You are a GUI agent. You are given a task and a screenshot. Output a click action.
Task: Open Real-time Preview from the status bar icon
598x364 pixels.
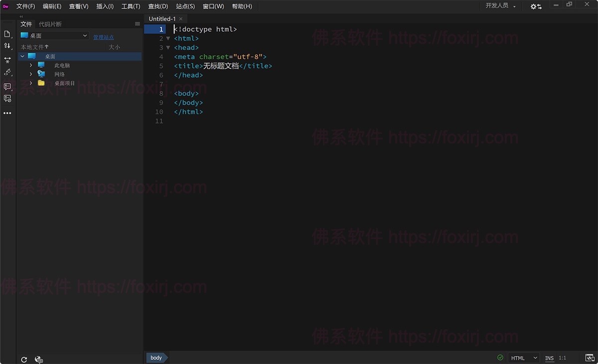pyautogui.click(x=591, y=358)
